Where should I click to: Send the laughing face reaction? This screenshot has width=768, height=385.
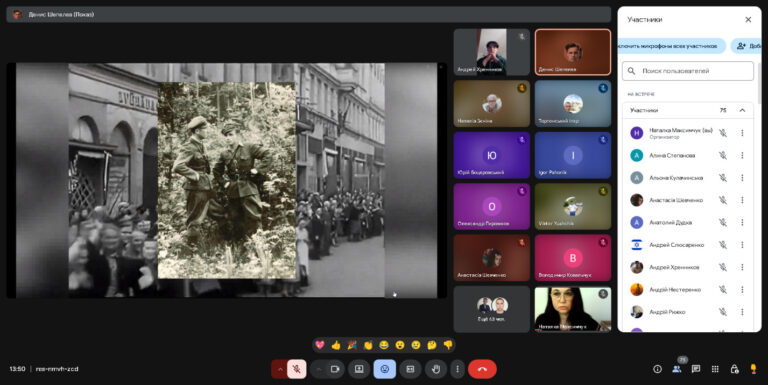(384, 345)
